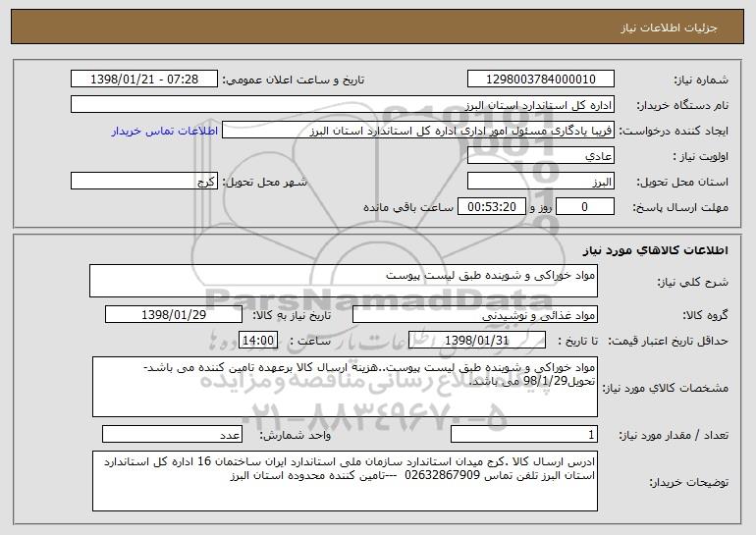This screenshot has width=756, height=535.
Task: Click the label ایجاد کننده درخواست
Action: [x=674, y=132]
